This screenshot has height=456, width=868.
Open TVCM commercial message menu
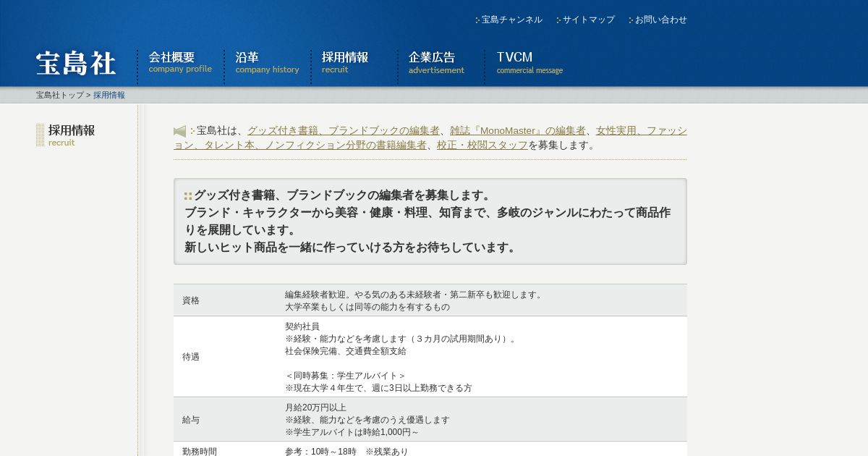[529, 63]
